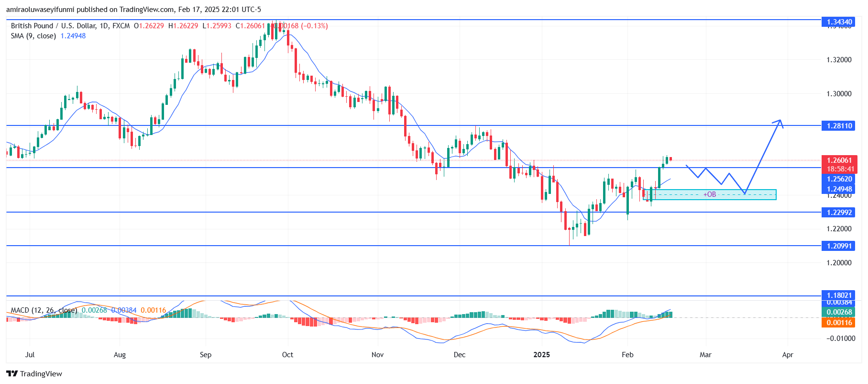Click the current price label 1.26061
This screenshot has height=384, width=868.
click(x=839, y=160)
